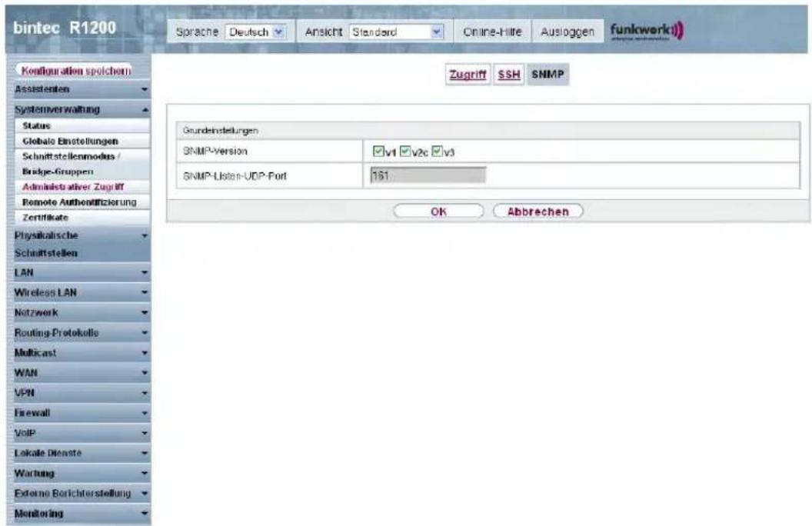Viewport: 812px width, 526px height.
Task: Click Ausloggen to log out
Action: click(x=567, y=32)
